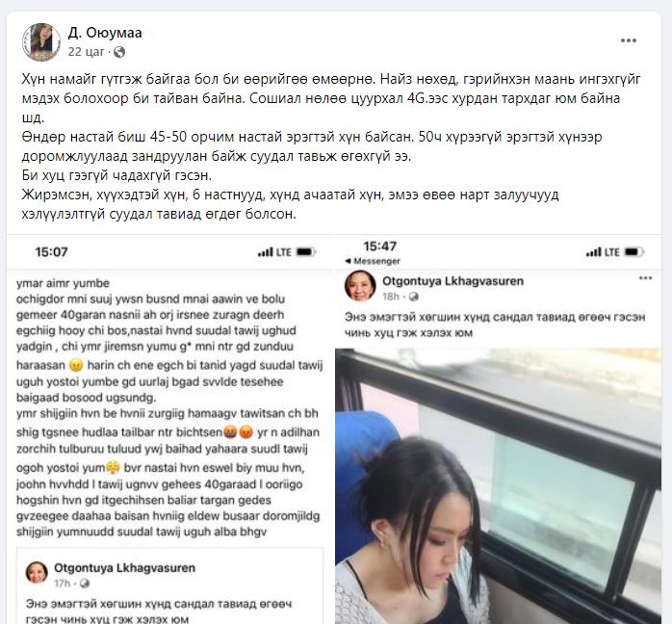Click the post text beginning Хүн намайг гүтгэж
The height and width of the screenshot is (624, 672).
[331, 146]
